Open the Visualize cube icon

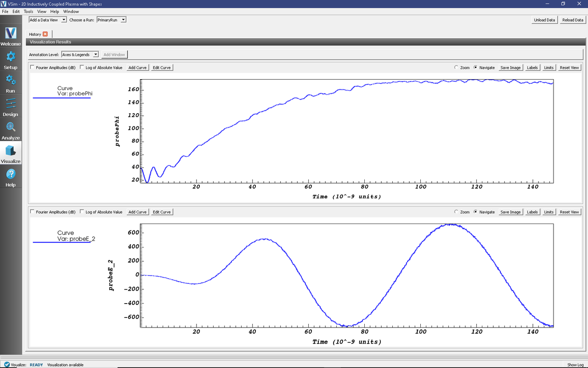11,150
